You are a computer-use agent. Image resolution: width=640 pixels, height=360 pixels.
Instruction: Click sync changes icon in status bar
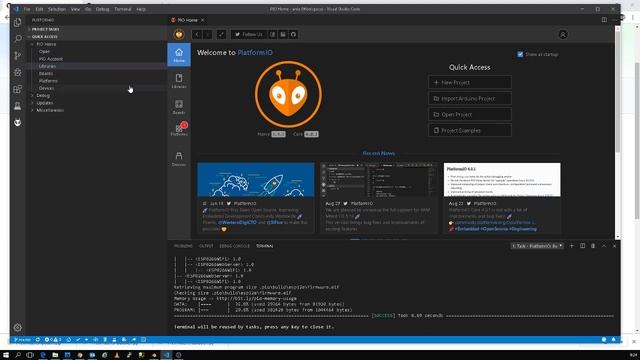coord(38,340)
